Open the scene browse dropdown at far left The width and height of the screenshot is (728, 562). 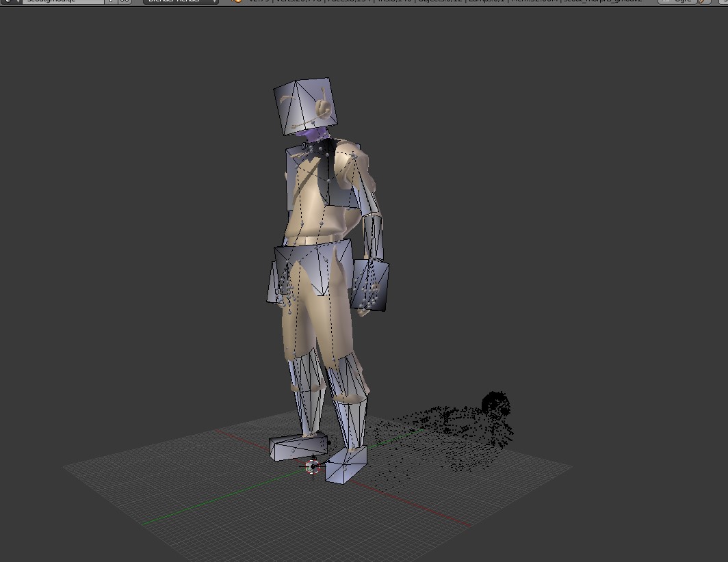click(x=10, y=2)
